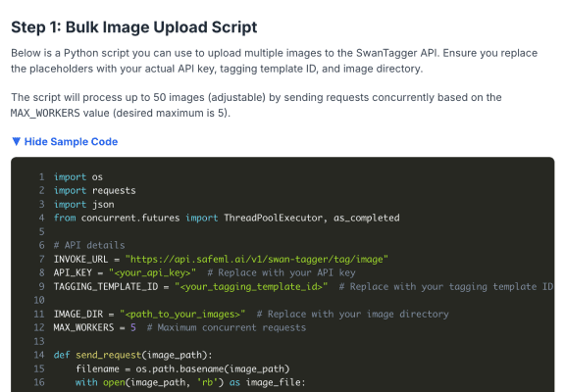Click 'def send_request(image_path):' on line 14
The height and width of the screenshot is (392, 565).
pos(133,355)
